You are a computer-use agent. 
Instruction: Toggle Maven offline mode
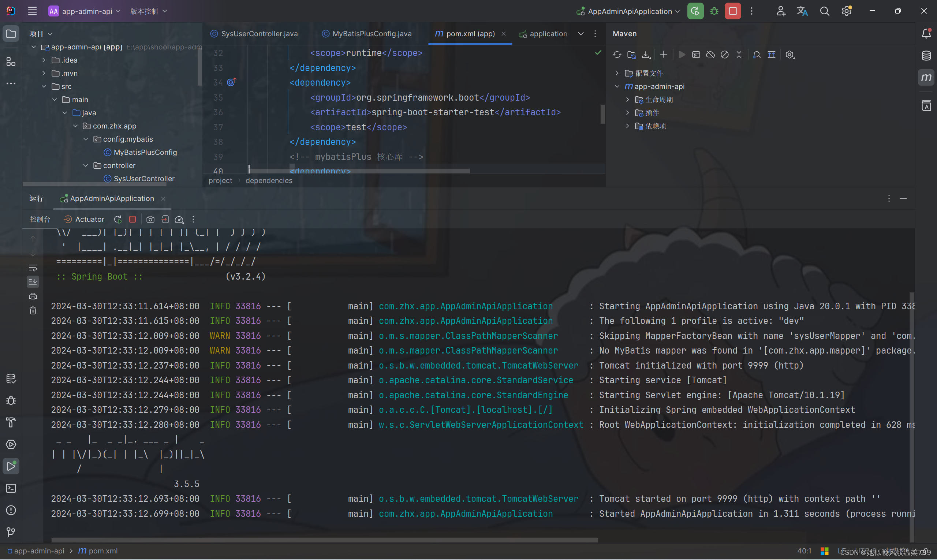[710, 55]
